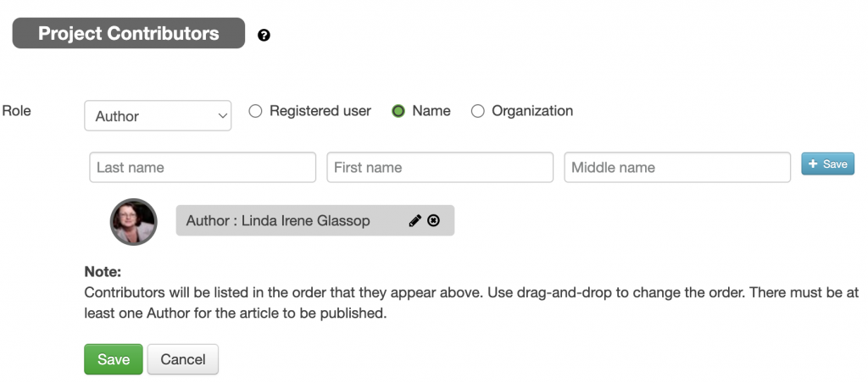Focus the Middle name field

pos(677,167)
